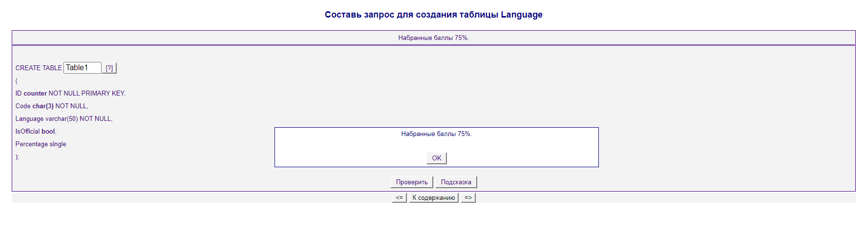Click the Code char(3) NOT NULL line
The width and height of the screenshot is (868, 234).
[52, 106]
